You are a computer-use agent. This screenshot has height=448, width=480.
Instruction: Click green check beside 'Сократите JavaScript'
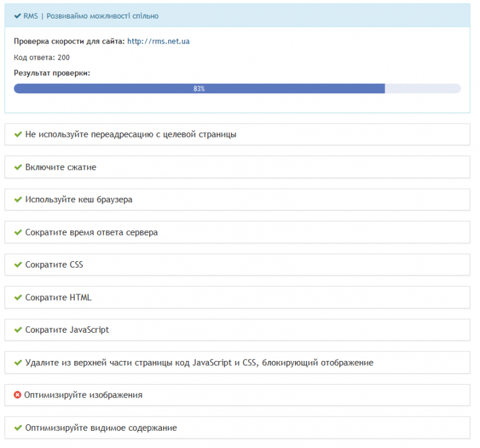coord(18,330)
